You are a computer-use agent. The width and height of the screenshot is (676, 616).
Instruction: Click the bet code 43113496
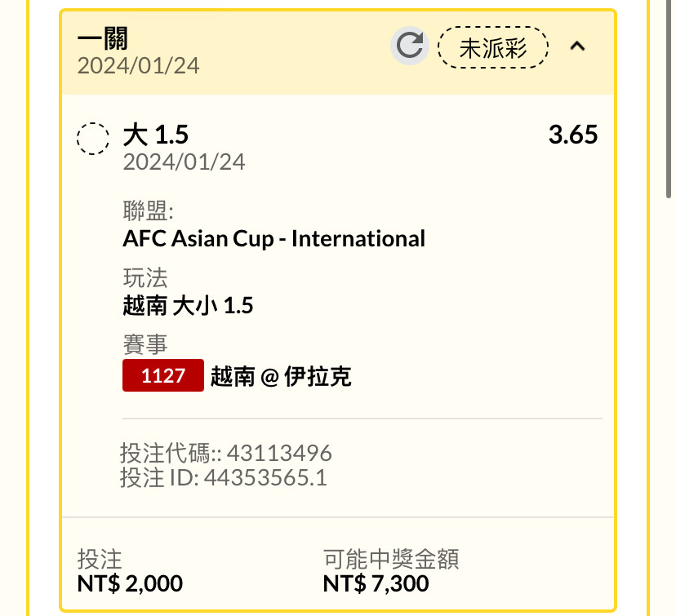tap(279, 453)
